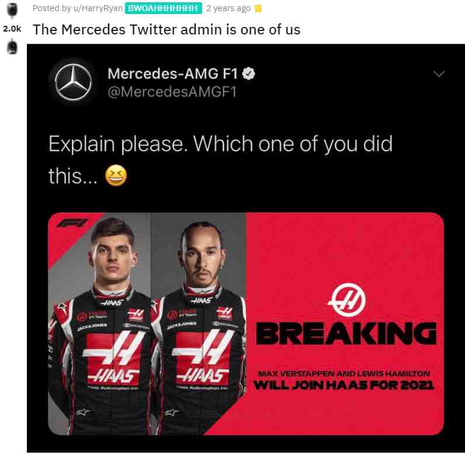Upvote the Mercedes Twitter admin post
This screenshot has width=465, height=476.
pyautogui.click(x=12, y=11)
